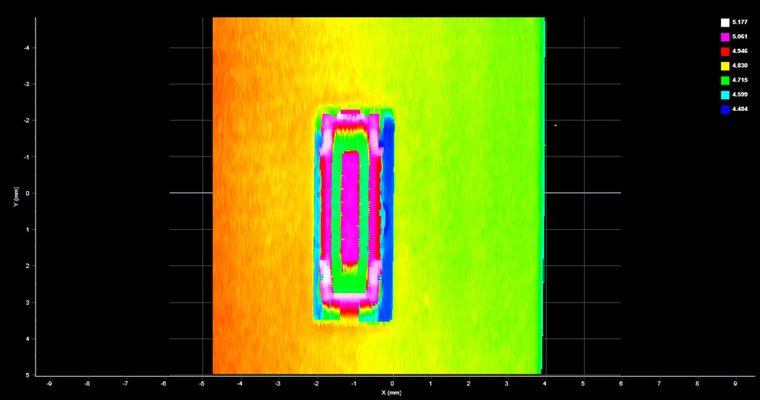Click the Y (mm) axis title
This screenshot has height=400, width=760.
(x=16, y=197)
